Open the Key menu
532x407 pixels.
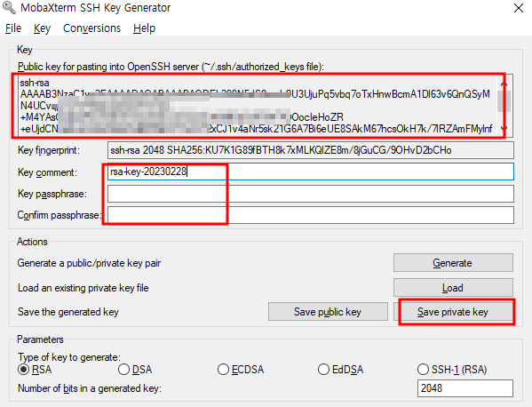click(x=42, y=28)
